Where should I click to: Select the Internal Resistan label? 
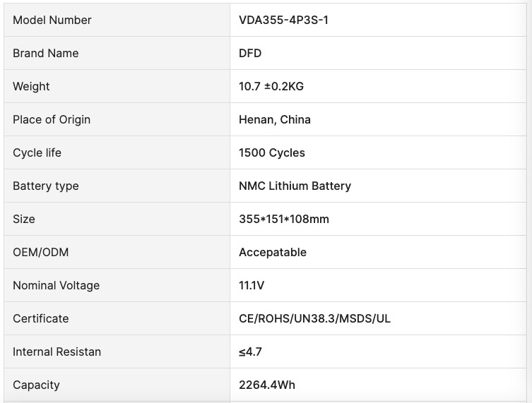coord(57,352)
